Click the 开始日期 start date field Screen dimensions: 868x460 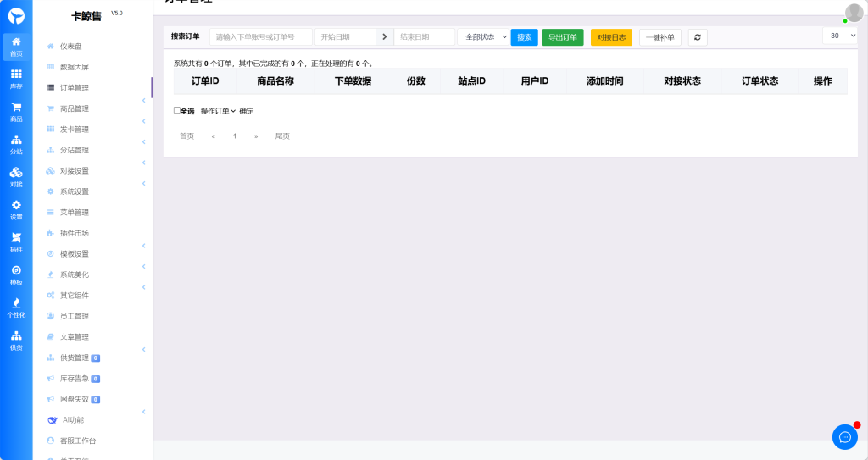(345, 37)
